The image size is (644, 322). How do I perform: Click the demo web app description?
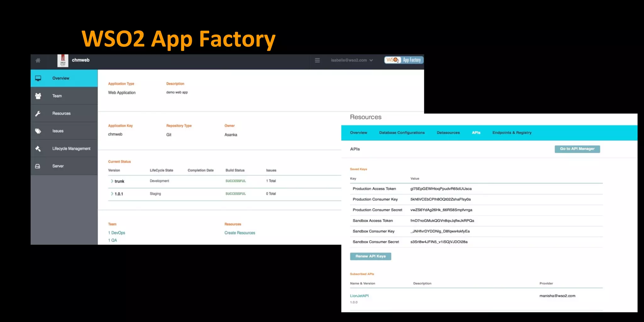(x=177, y=92)
